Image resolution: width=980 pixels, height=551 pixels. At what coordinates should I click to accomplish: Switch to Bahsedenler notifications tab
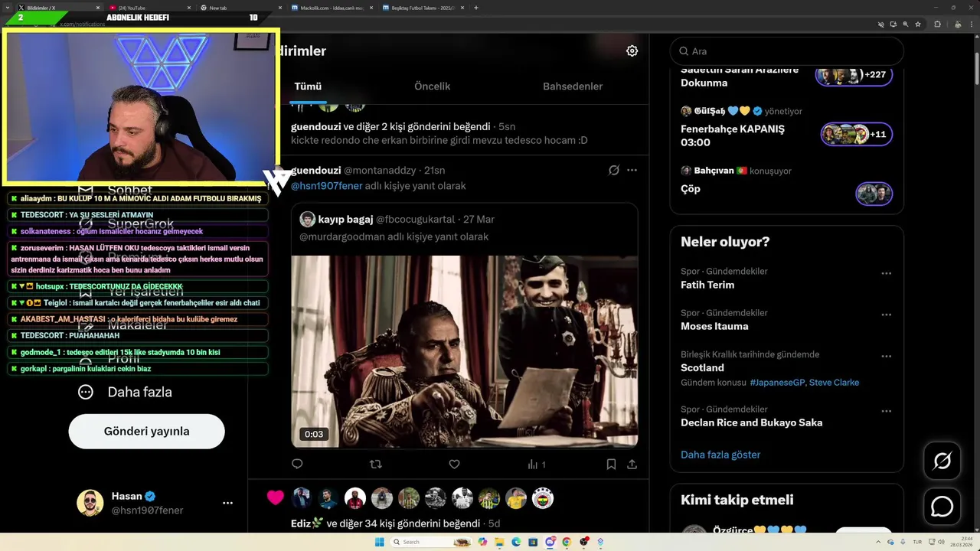pos(573,86)
